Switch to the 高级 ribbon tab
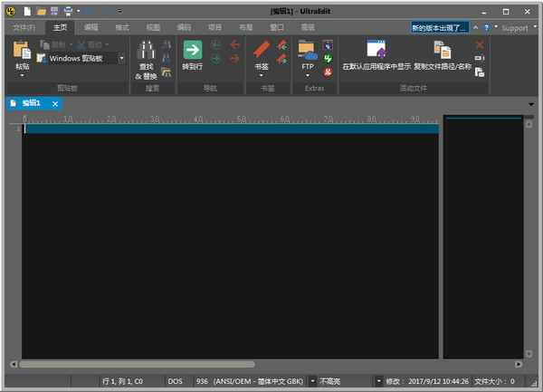 tap(308, 27)
